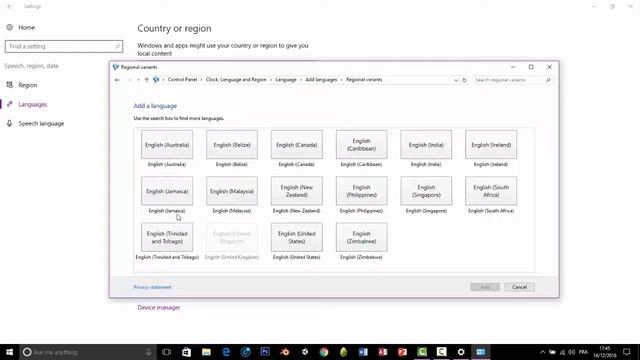
Task: Click the Find a setting search box
Action: pyautogui.click(x=64, y=46)
